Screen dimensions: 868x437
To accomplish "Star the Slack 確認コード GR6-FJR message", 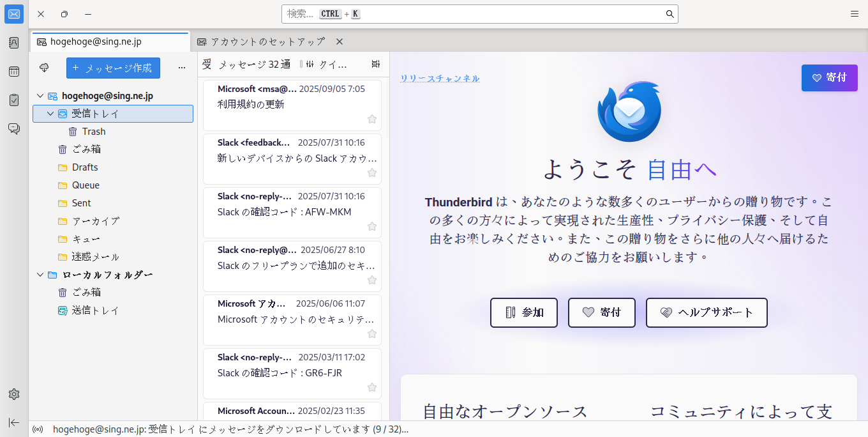I will (372, 387).
